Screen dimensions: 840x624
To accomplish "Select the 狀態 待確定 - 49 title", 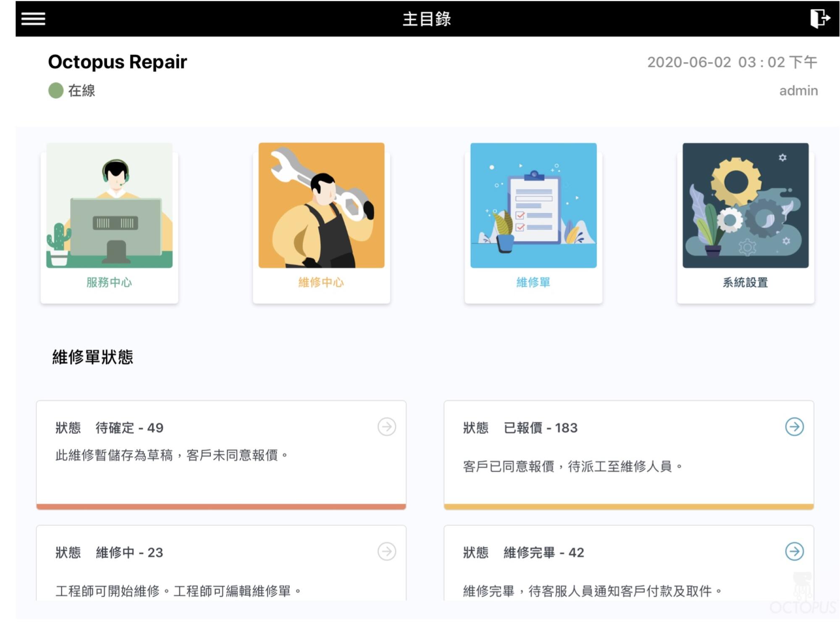I will pyautogui.click(x=109, y=428).
